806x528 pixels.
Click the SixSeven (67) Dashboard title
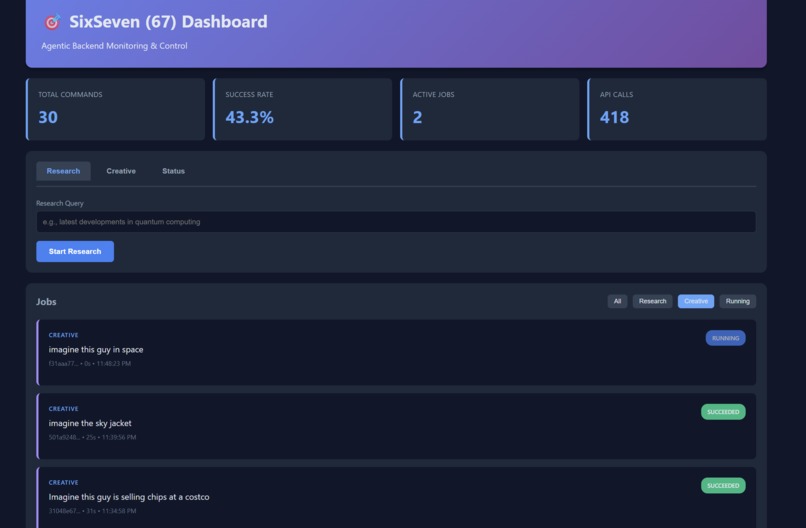click(x=168, y=22)
